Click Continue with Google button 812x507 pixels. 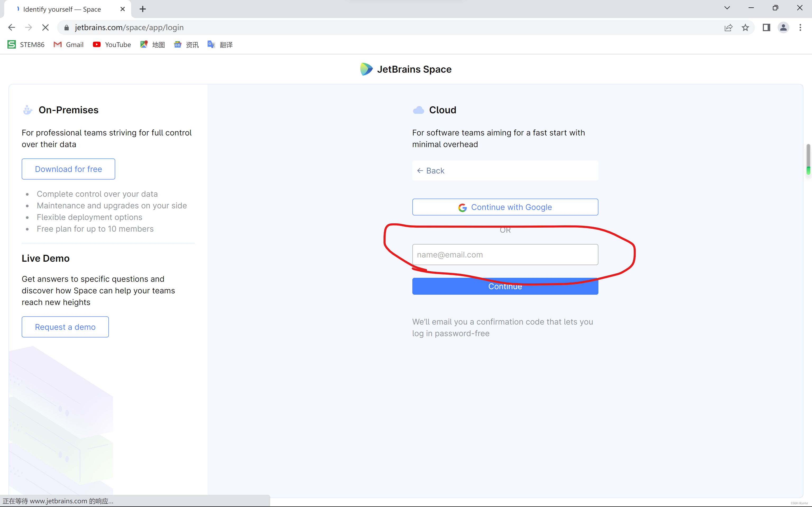pyautogui.click(x=505, y=207)
